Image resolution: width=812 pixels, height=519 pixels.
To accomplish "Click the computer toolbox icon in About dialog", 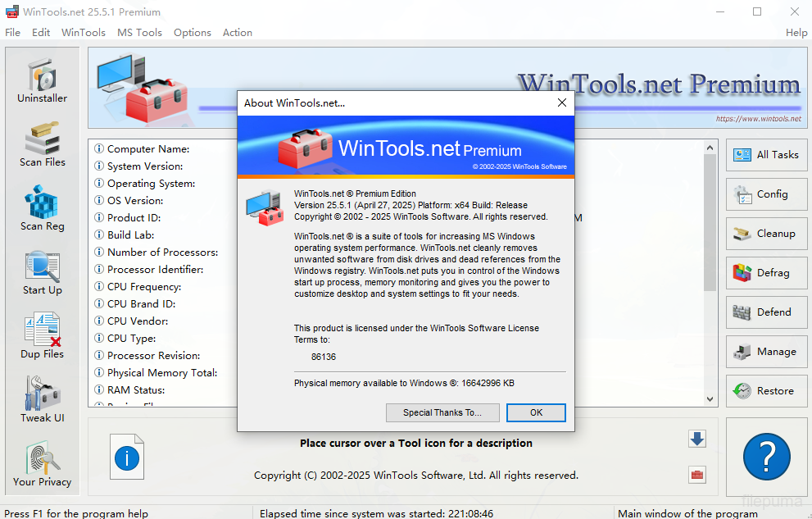I will coord(265,207).
